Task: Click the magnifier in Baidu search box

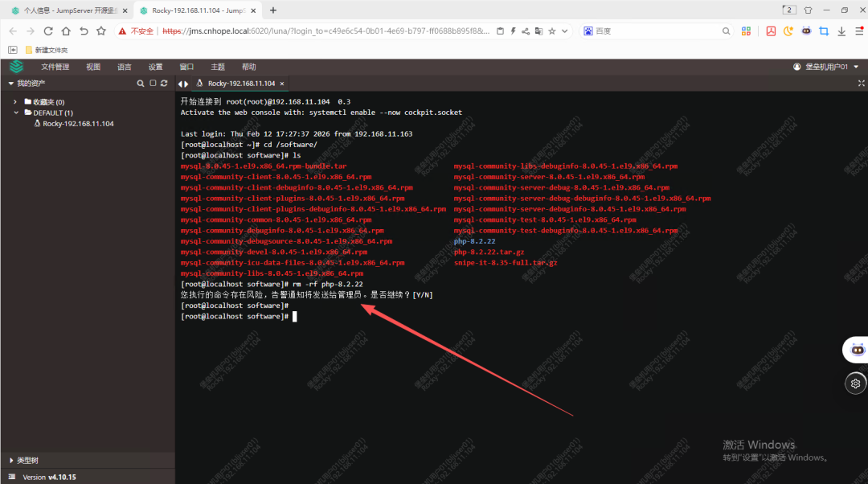Action: pos(726,31)
